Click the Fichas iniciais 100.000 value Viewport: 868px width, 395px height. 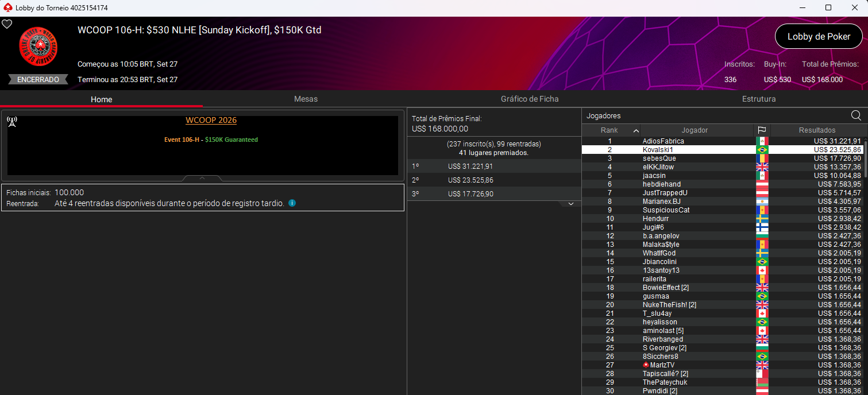pyautogui.click(x=69, y=192)
